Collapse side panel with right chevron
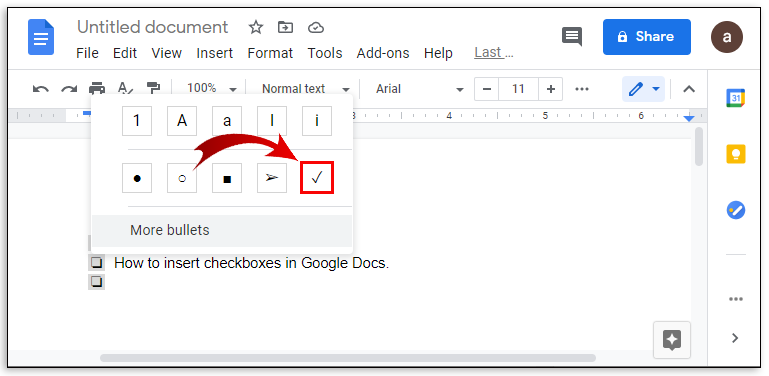Image resolution: width=769 pixels, height=376 pixels. tap(735, 338)
